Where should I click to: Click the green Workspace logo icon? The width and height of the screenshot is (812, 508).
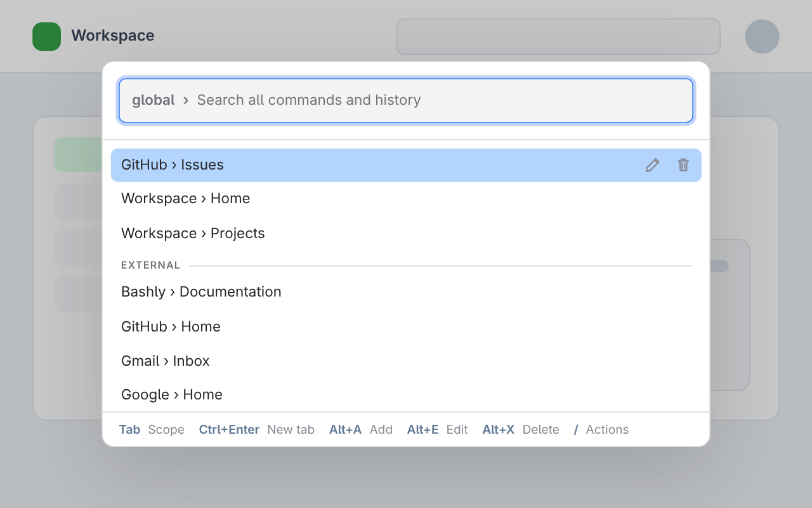click(x=47, y=36)
